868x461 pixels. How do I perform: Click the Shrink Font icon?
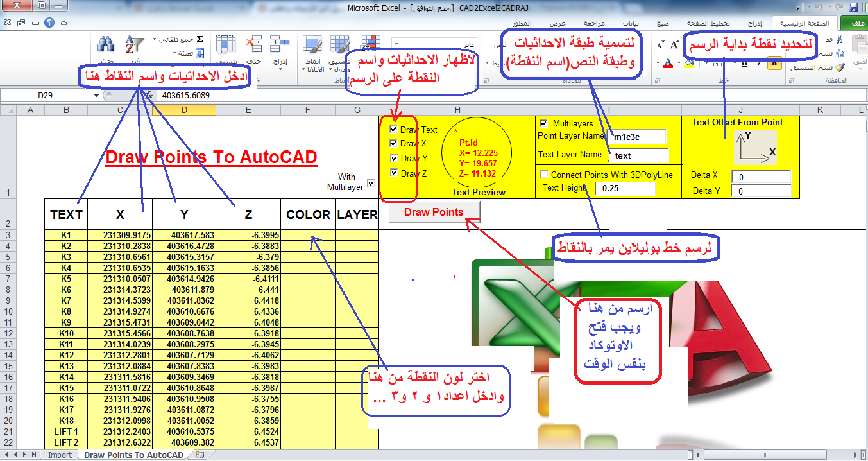point(660,46)
